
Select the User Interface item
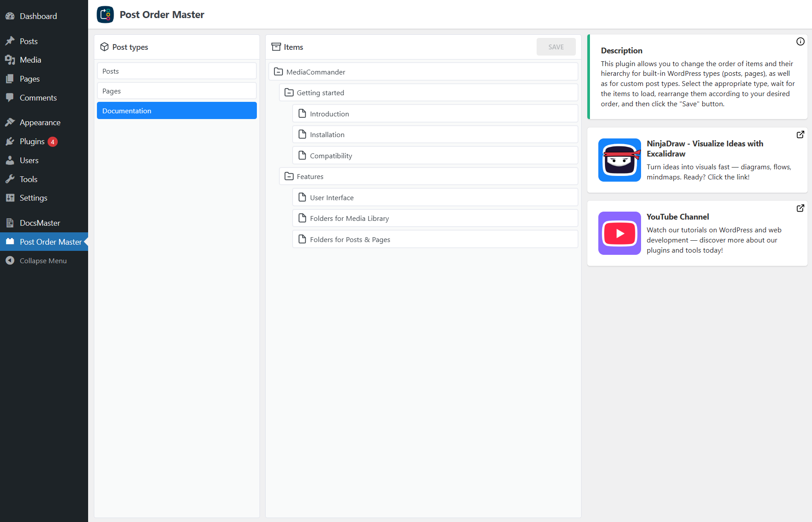[435, 198]
